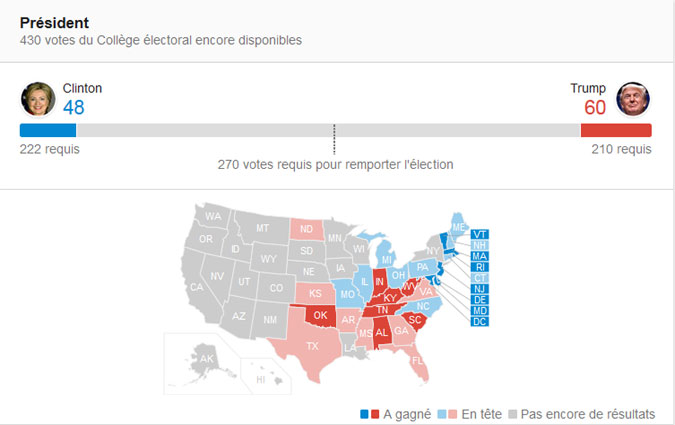
Task: Select the MD state label box
Action: click(x=480, y=310)
